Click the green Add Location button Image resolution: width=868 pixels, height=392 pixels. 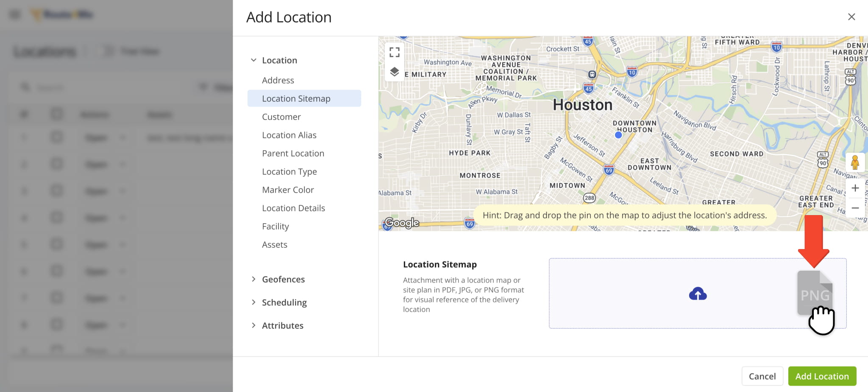pyautogui.click(x=822, y=376)
